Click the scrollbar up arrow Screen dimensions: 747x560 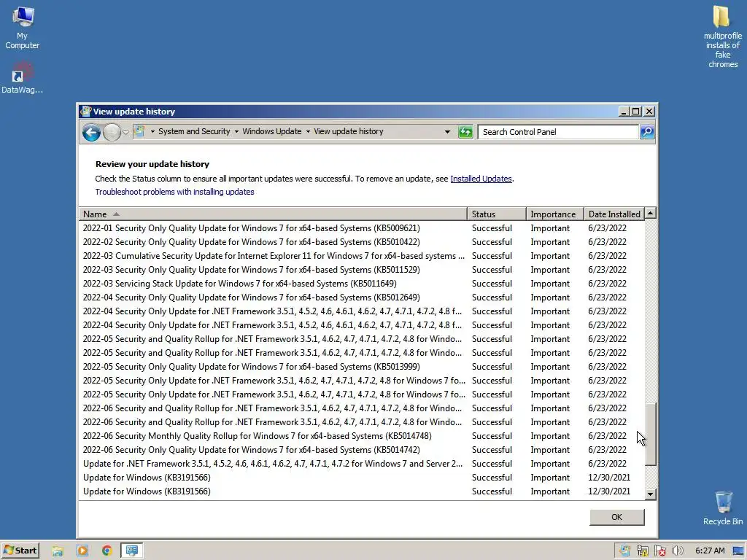(650, 214)
